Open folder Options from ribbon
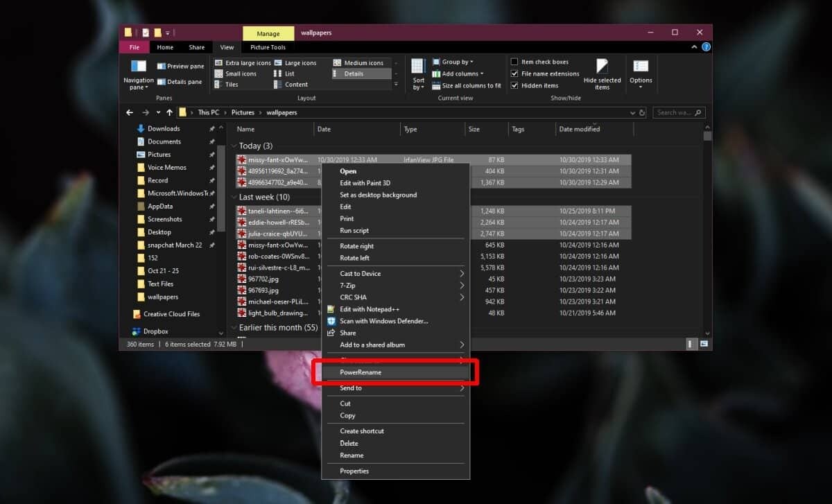 point(641,73)
